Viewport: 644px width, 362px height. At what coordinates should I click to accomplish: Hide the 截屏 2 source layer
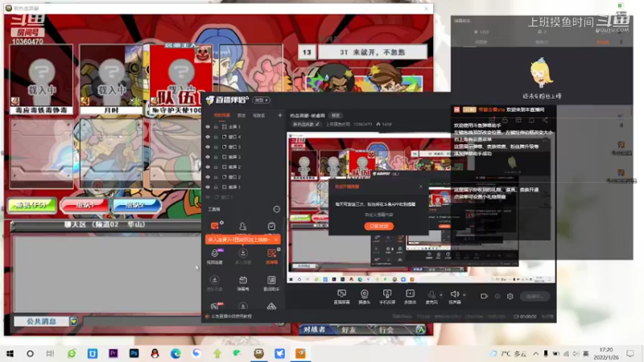point(208,167)
